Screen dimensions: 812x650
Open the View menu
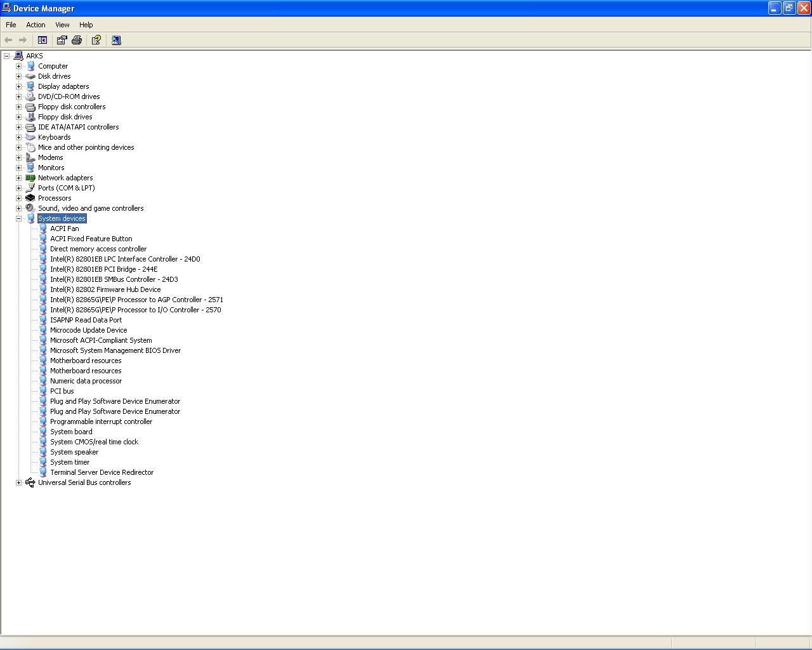[x=62, y=25]
